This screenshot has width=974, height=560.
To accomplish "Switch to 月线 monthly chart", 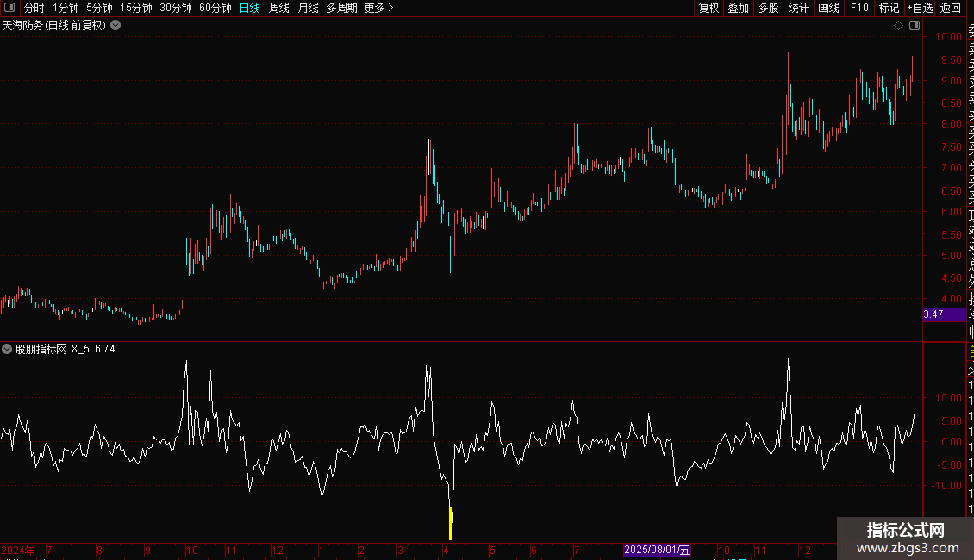I will (x=308, y=8).
